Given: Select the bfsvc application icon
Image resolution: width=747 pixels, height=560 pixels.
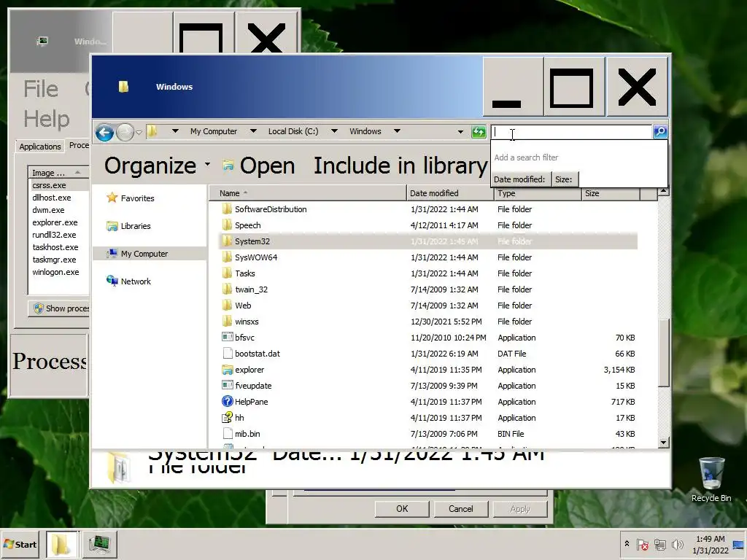Looking at the screenshot, I should click(x=228, y=337).
